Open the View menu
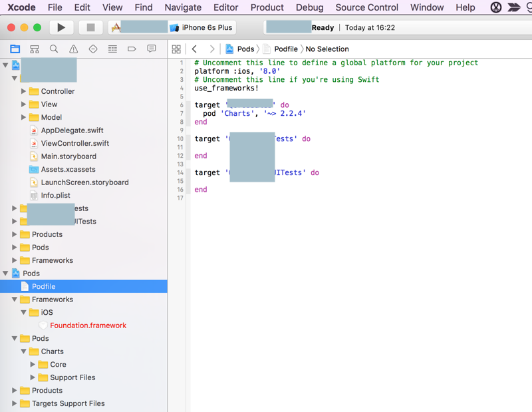 coord(112,7)
